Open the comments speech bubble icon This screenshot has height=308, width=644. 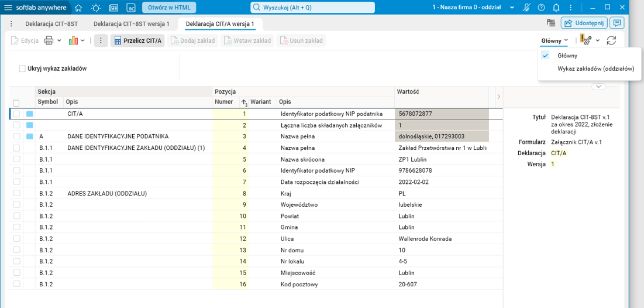pos(617,23)
